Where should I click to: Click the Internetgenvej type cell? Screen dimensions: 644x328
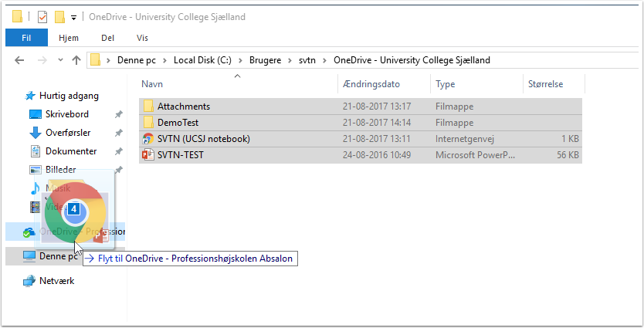465,139
